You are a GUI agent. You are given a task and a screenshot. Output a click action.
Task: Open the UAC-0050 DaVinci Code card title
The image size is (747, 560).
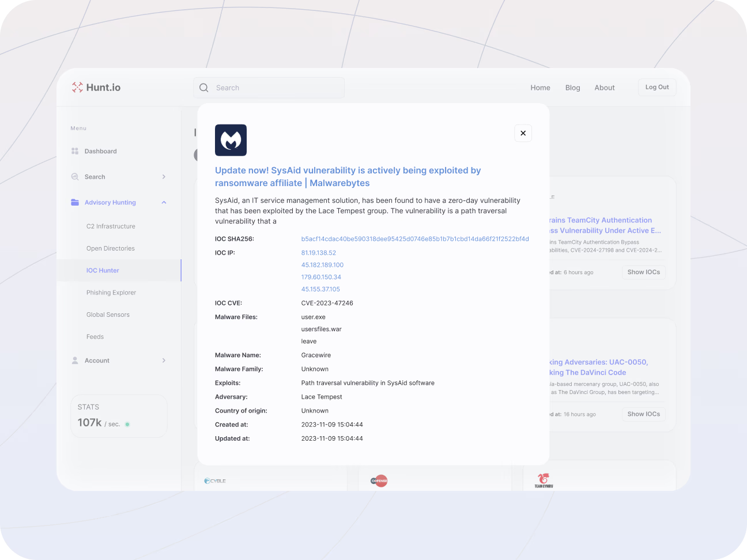(598, 368)
